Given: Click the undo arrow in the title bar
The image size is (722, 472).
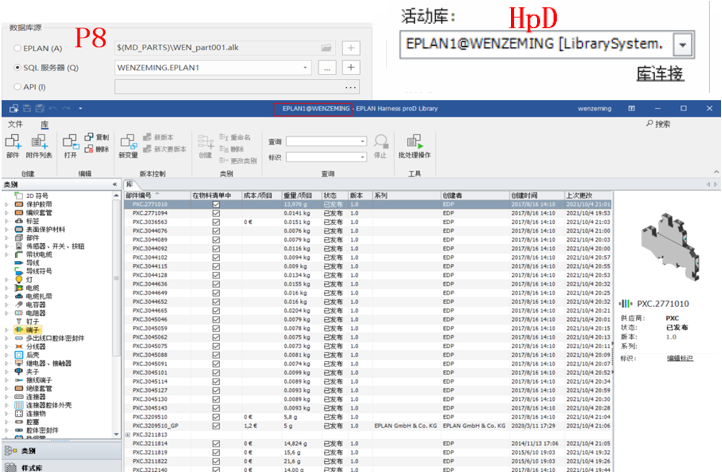Looking at the screenshot, I should pos(53,109).
